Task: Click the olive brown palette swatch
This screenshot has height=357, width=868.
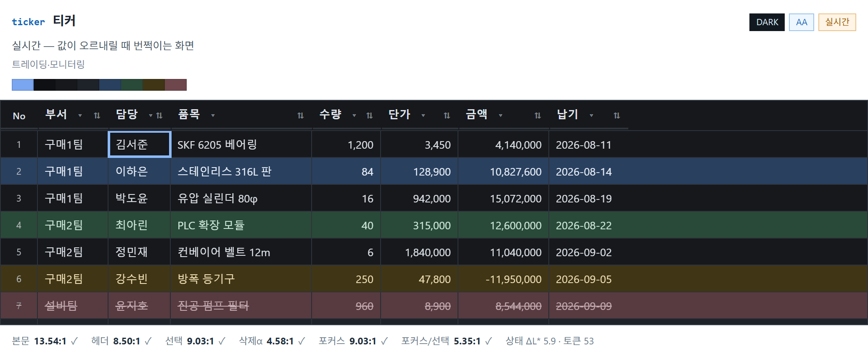Action: [x=154, y=85]
